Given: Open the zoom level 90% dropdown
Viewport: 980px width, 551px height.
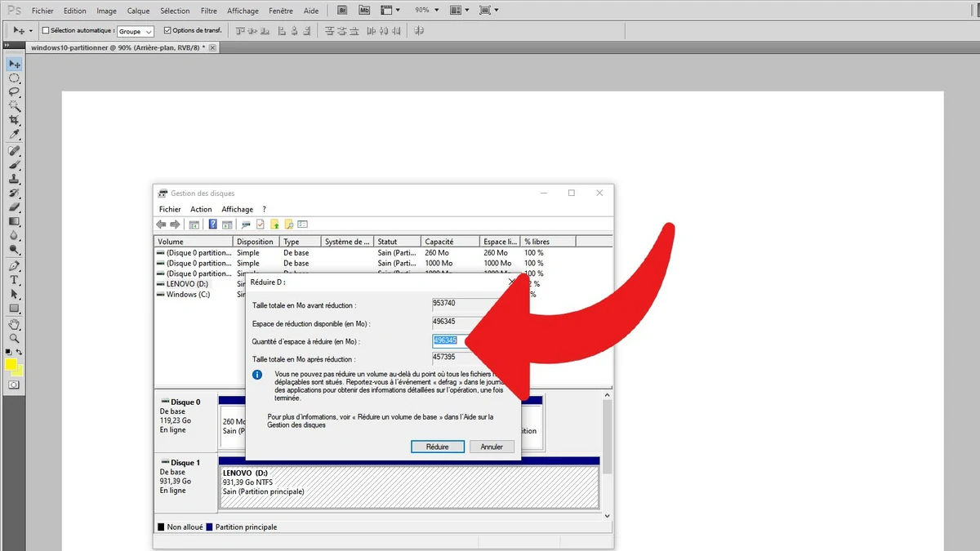Looking at the screenshot, I should click(x=430, y=10).
